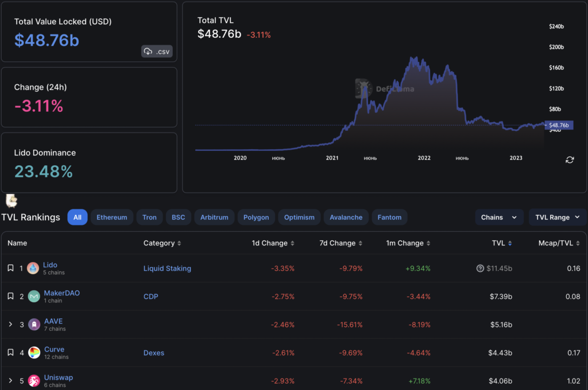The width and height of the screenshot is (588, 390).
Task: Bookmark the Lido protocol row
Action: tap(10, 268)
